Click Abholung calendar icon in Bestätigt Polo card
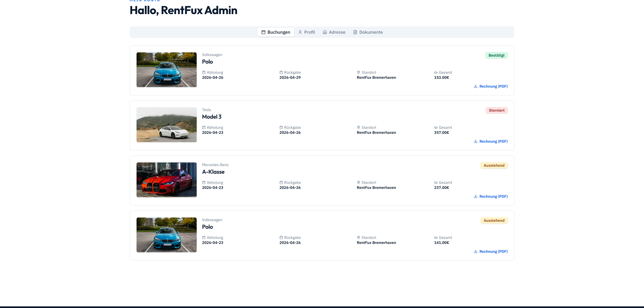 (204, 72)
